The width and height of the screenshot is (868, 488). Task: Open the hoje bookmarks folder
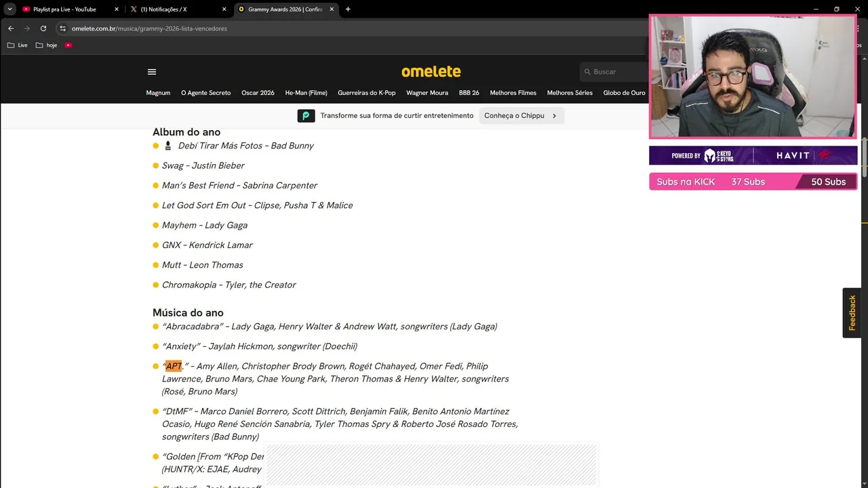point(46,45)
